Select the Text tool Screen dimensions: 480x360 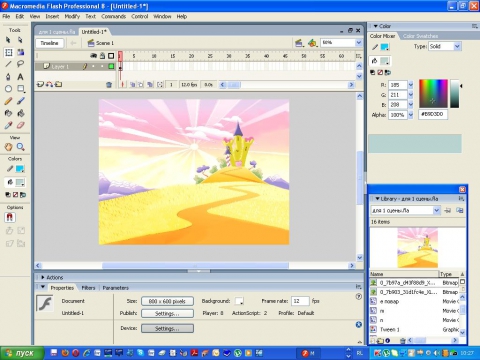(x=20, y=77)
